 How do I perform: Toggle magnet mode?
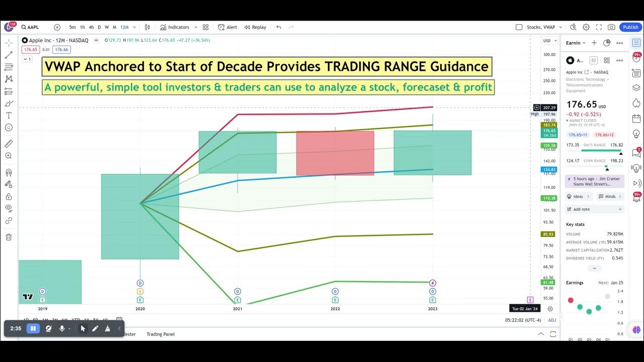pyautogui.click(x=9, y=172)
